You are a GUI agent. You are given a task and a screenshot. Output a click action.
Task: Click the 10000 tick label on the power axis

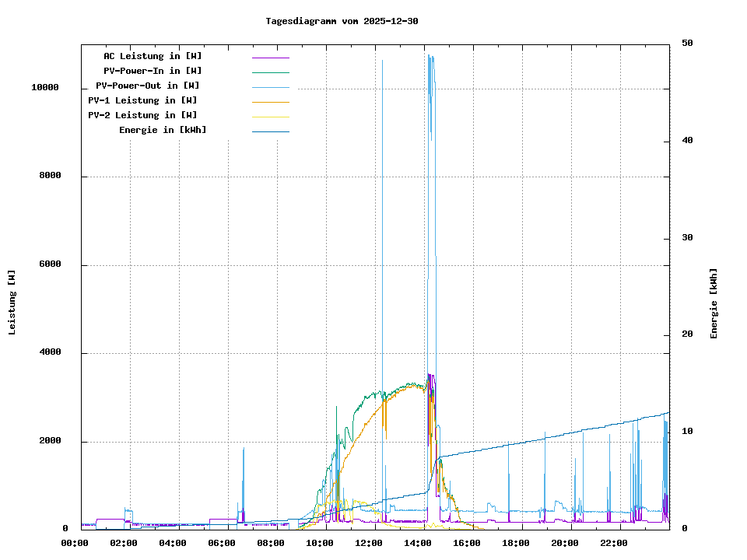click(x=45, y=88)
